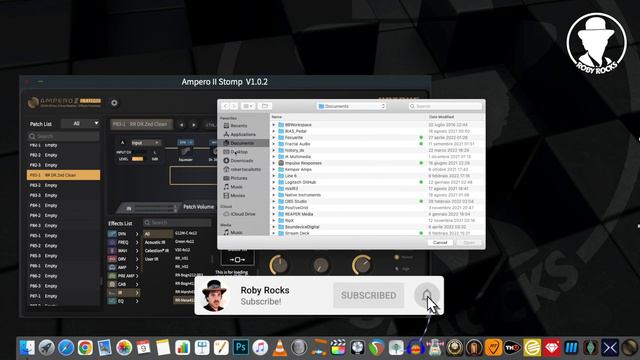Open Photoshop from the dock

[x=240, y=348]
